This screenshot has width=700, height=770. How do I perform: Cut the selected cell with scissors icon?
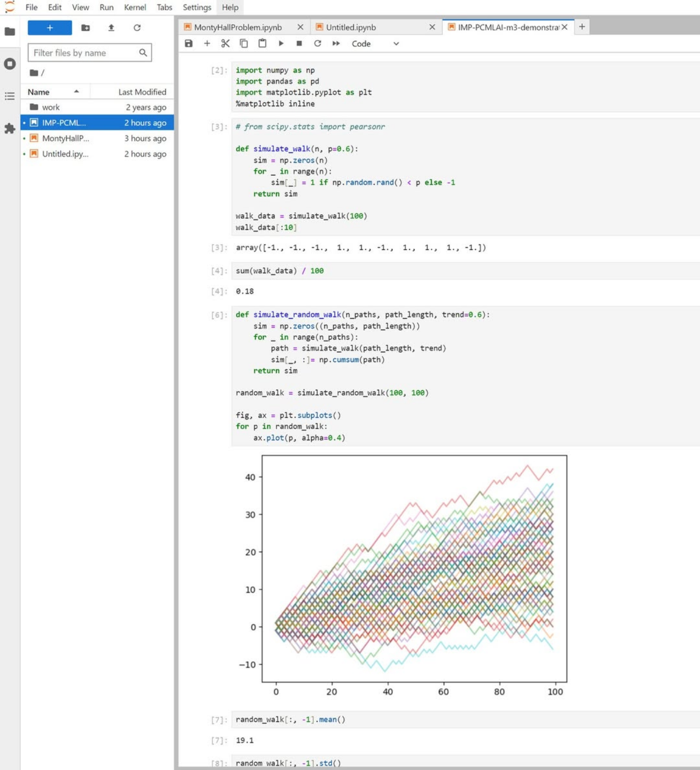pos(225,44)
